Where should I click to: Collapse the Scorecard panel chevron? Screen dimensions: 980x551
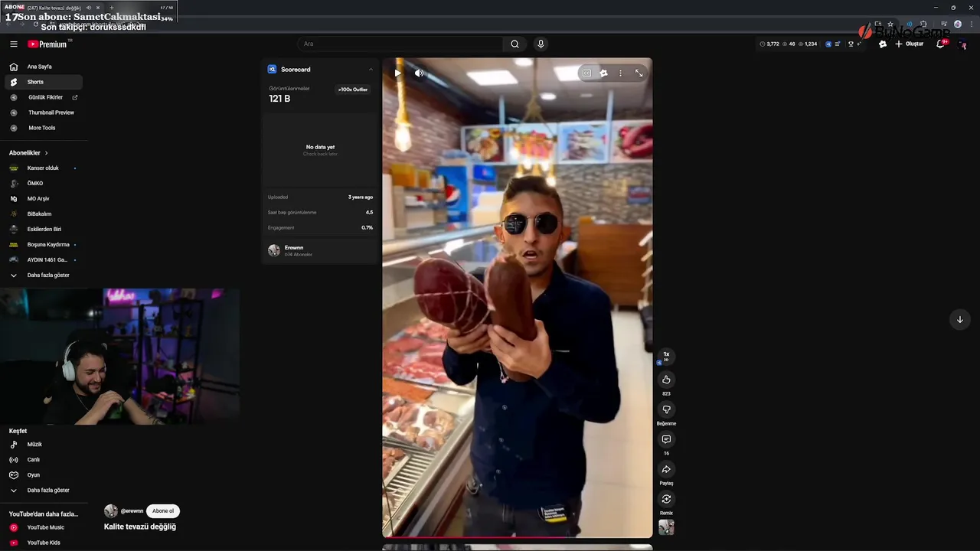coord(371,70)
